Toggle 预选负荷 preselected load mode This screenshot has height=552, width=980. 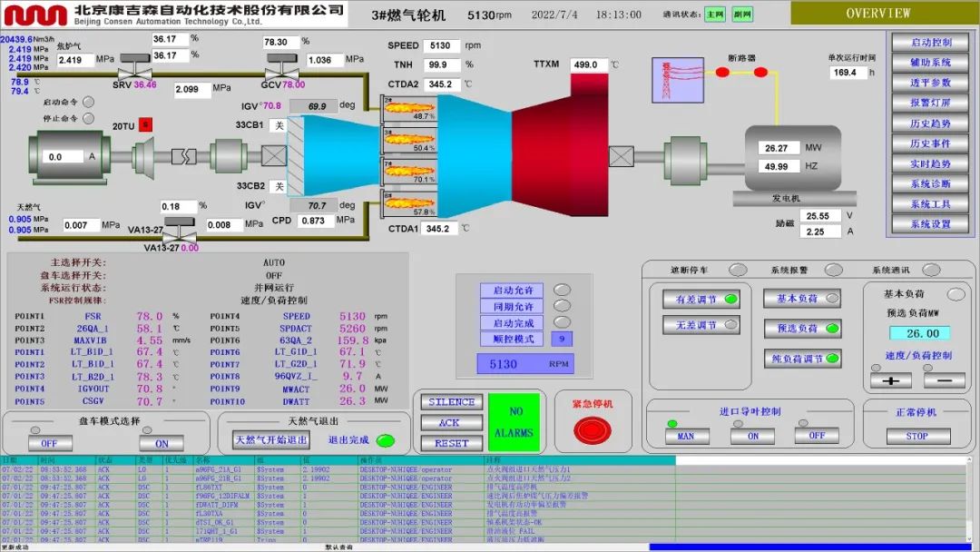pos(801,328)
